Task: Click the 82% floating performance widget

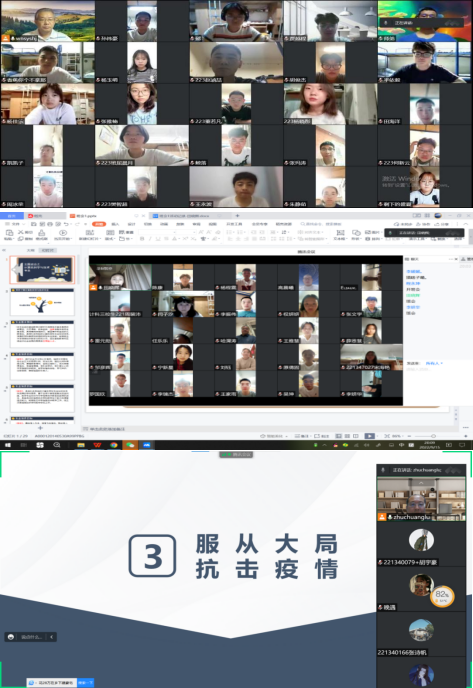Action: pos(442,596)
